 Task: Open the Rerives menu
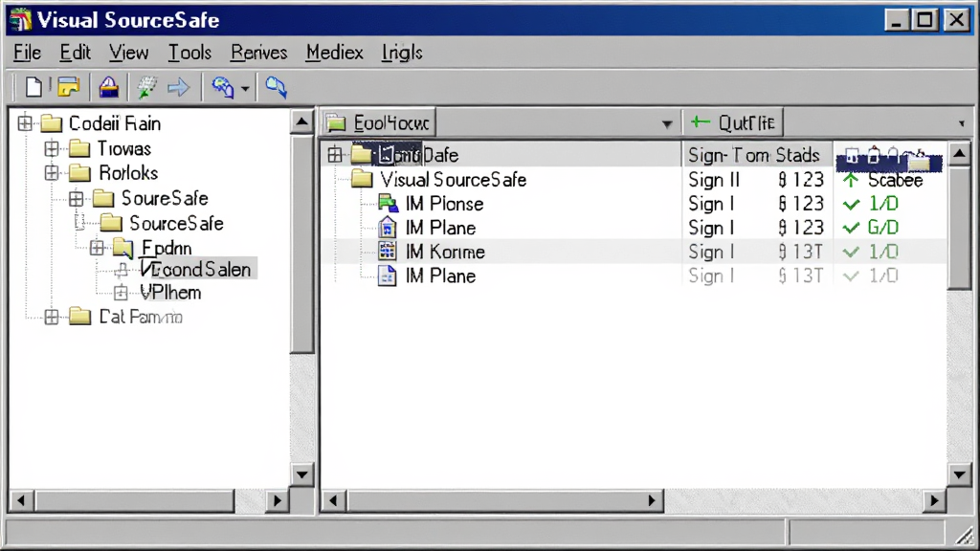point(258,53)
